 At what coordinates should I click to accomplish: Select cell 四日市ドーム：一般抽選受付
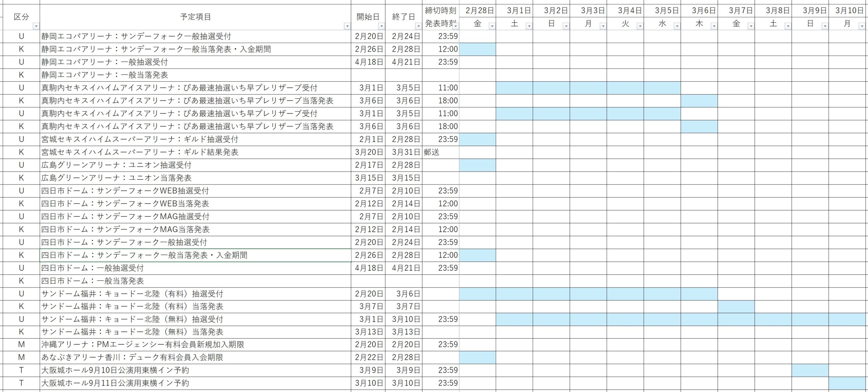tap(195, 268)
